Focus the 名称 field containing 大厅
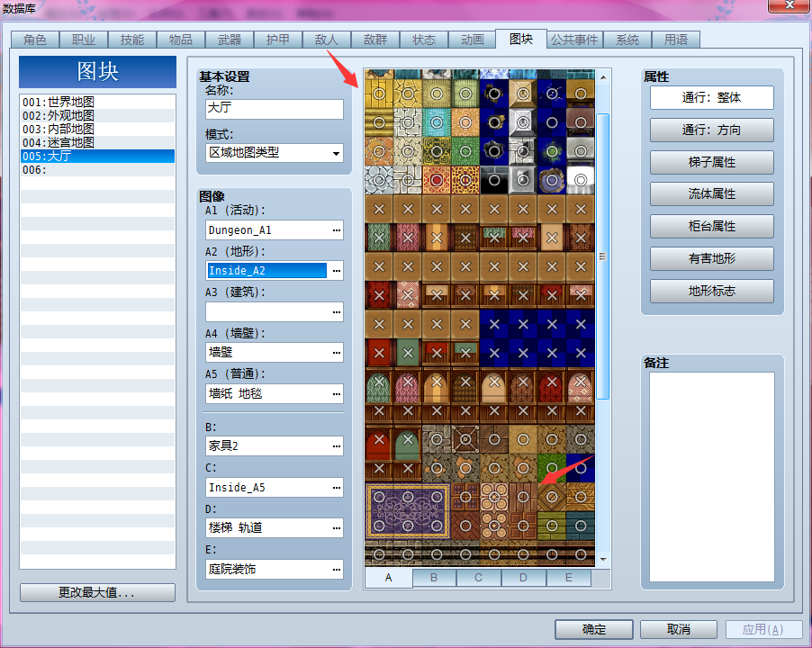 pyautogui.click(x=275, y=109)
